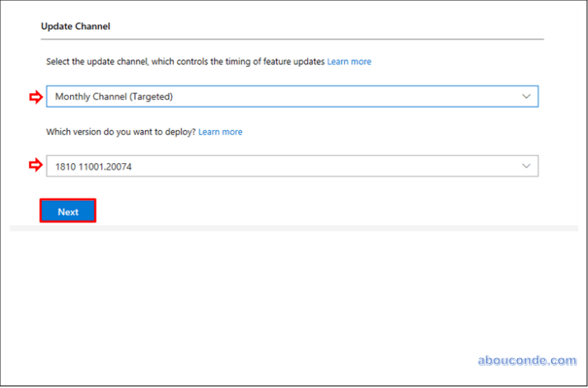Open Learn more link about update channels
588x388 pixels.
point(349,62)
